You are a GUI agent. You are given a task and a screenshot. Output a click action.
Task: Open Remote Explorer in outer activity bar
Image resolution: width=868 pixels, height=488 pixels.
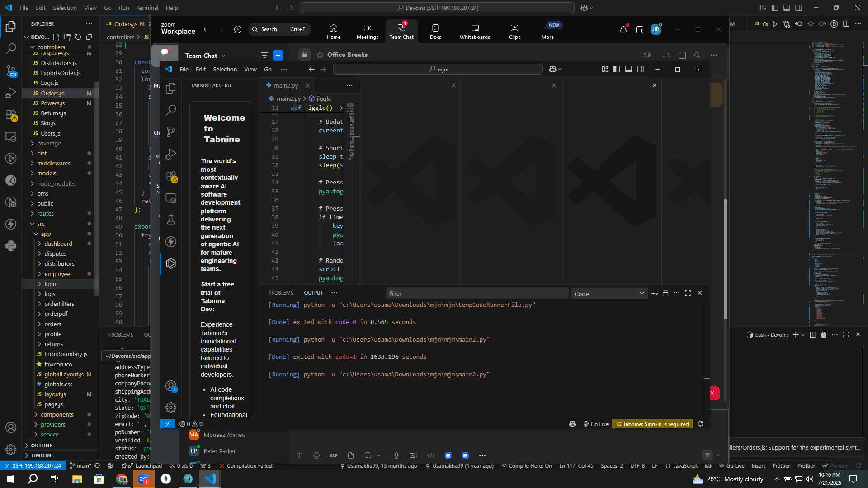(x=11, y=136)
